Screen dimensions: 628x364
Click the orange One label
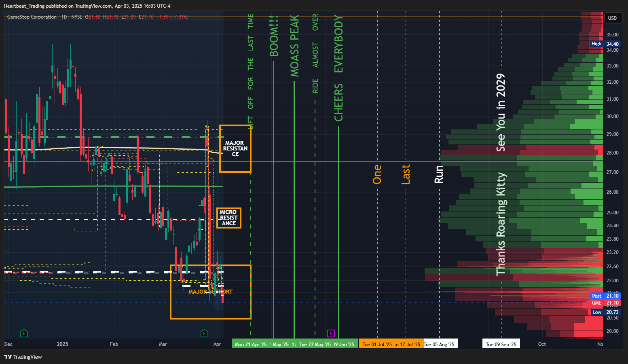pos(377,174)
